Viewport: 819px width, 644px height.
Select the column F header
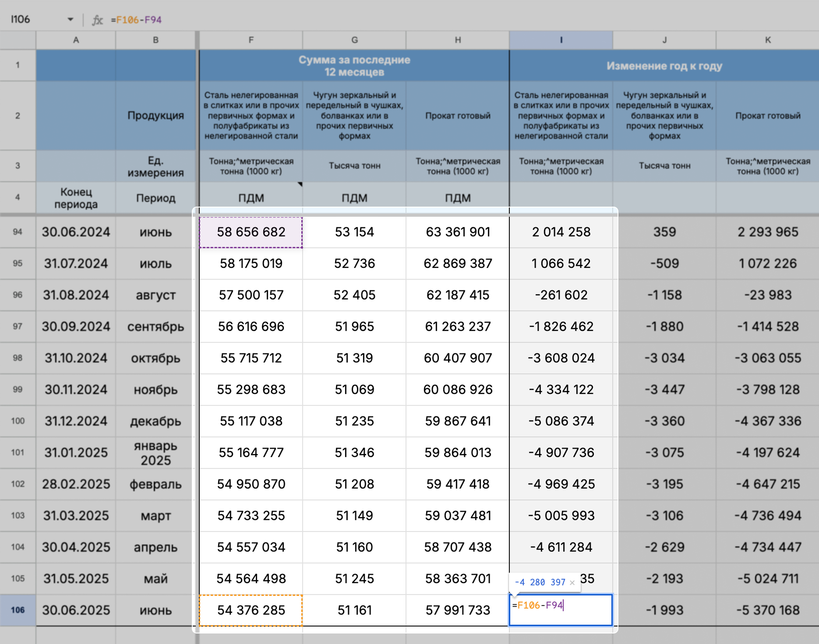pyautogui.click(x=251, y=40)
